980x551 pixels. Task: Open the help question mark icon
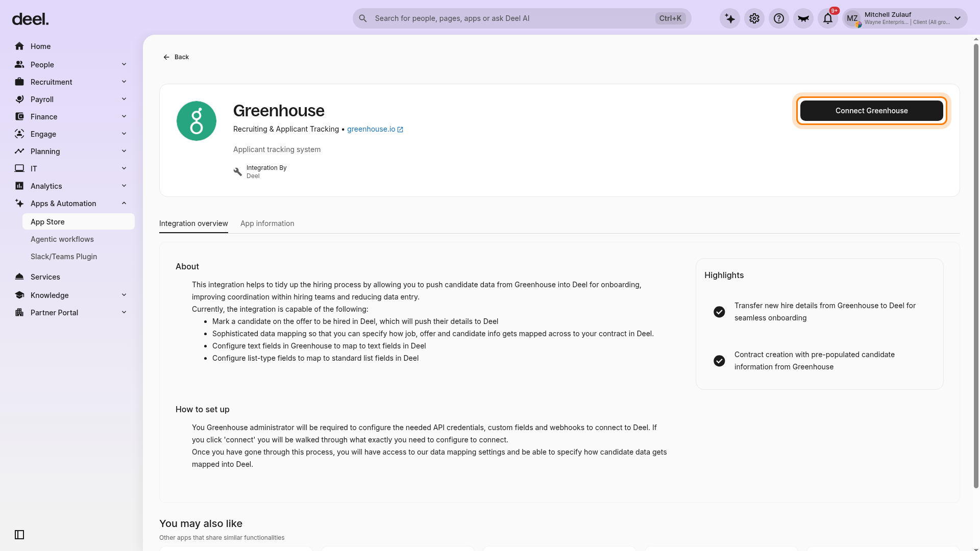[779, 19]
